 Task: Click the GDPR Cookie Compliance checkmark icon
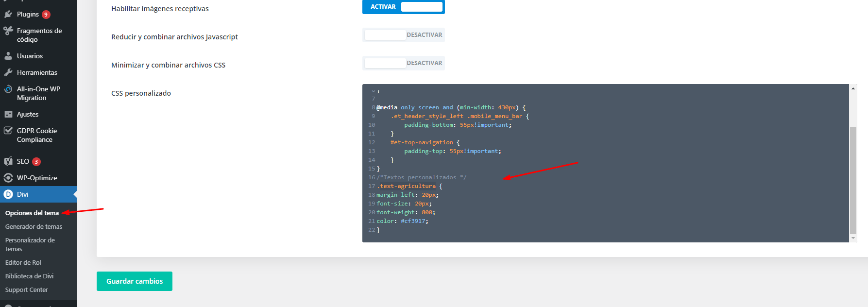coord(8,131)
